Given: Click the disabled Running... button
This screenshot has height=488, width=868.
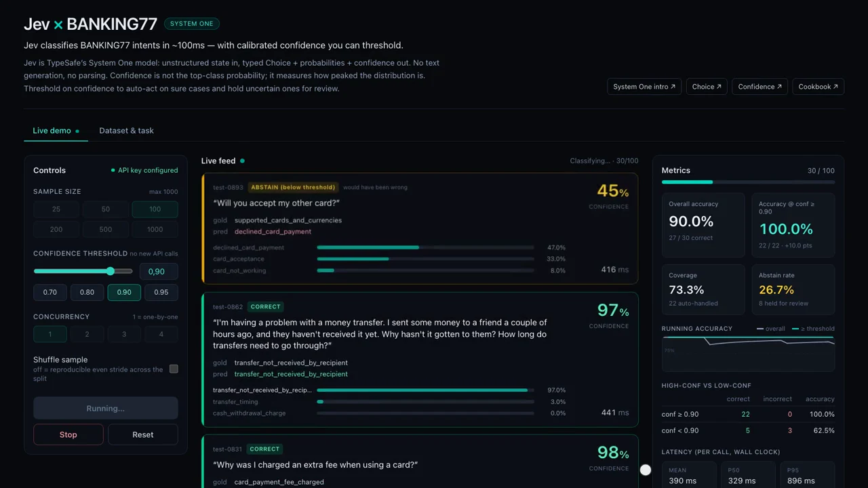Looking at the screenshot, I should [106, 409].
